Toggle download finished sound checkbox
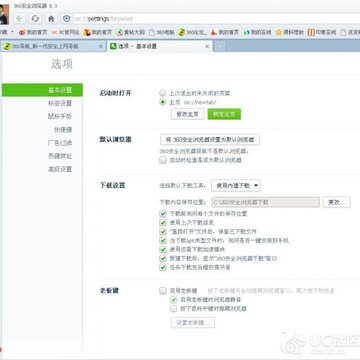 click(163, 267)
